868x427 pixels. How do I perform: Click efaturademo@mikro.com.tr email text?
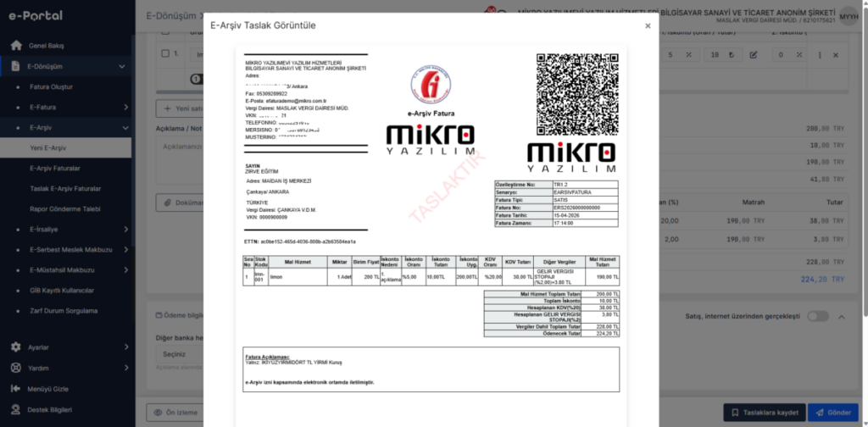coord(296,101)
